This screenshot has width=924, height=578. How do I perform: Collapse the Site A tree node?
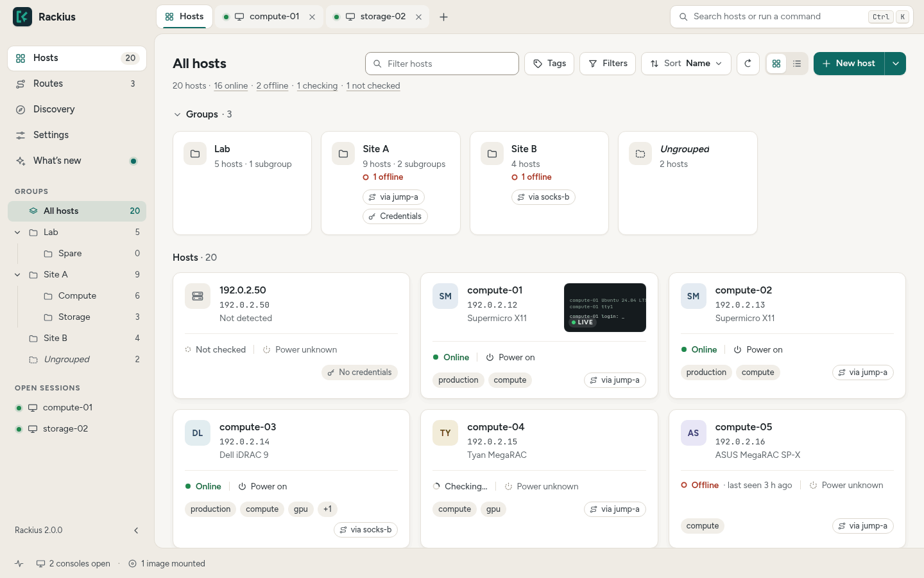tap(17, 275)
